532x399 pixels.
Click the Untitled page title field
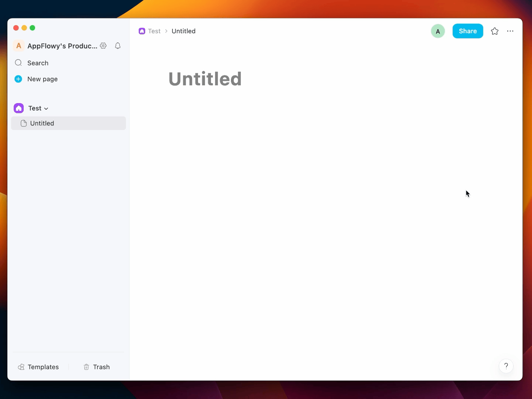pyautogui.click(x=205, y=79)
